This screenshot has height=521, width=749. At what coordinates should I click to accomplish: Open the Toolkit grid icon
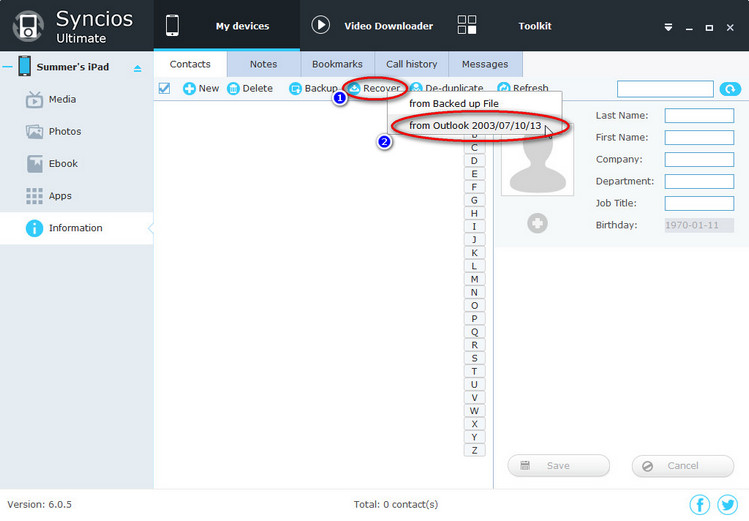tap(467, 24)
